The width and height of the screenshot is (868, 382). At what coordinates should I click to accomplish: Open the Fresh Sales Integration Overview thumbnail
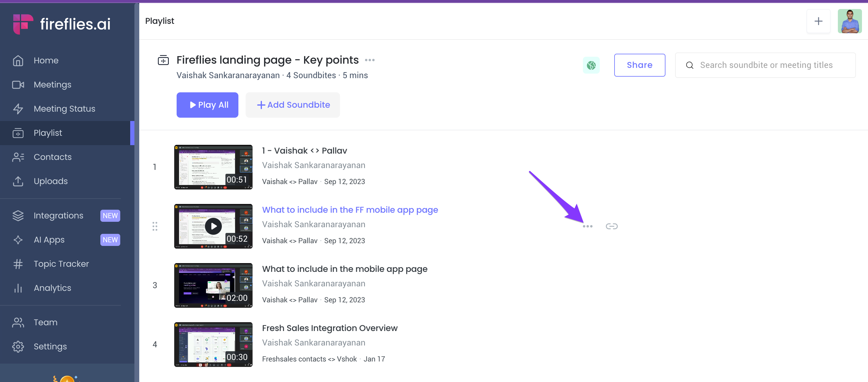tap(213, 345)
